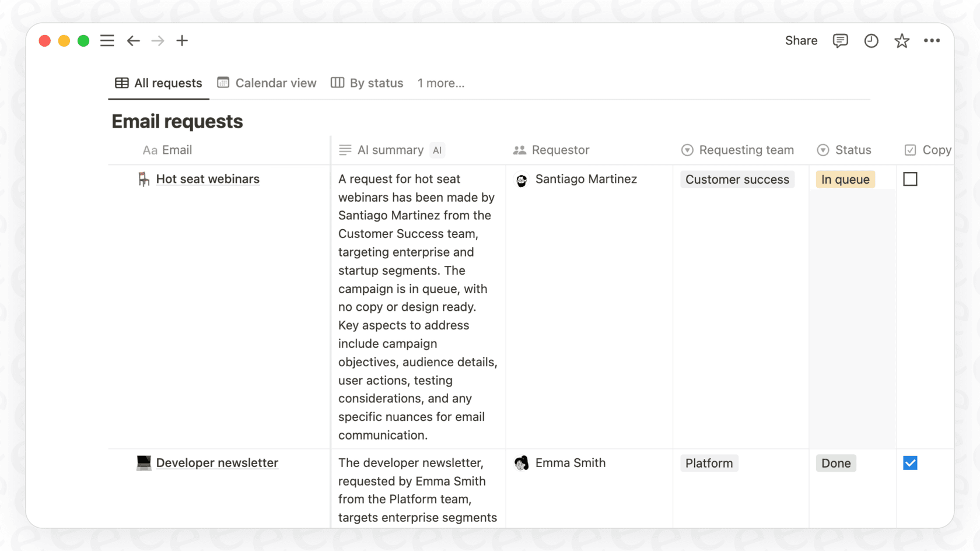Image resolution: width=980 pixels, height=551 pixels.
Task: Click Emma Smith's avatar picture
Action: pyautogui.click(x=521, y=462)
